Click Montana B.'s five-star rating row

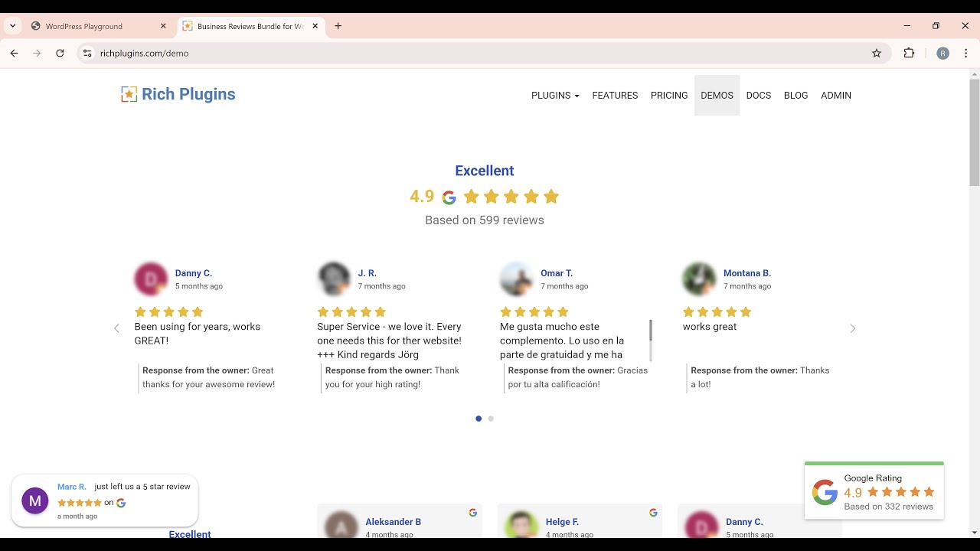(717, 311)
